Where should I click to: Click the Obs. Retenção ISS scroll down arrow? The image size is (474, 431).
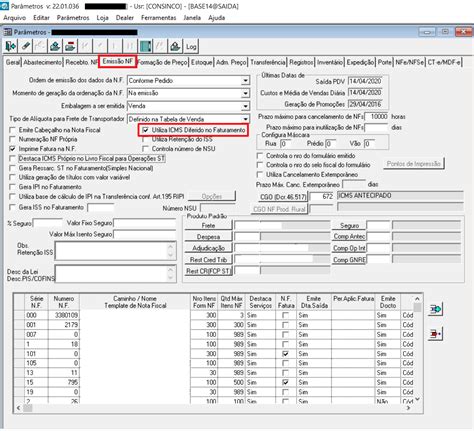click(x=171, y=255)
